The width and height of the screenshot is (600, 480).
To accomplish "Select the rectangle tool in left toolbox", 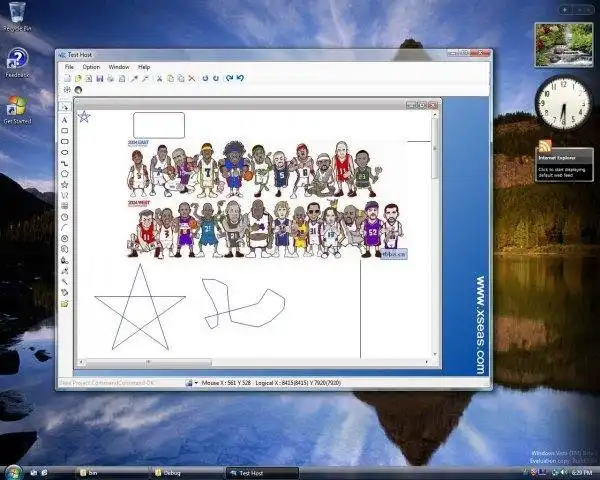I will (x=65, y=131).
